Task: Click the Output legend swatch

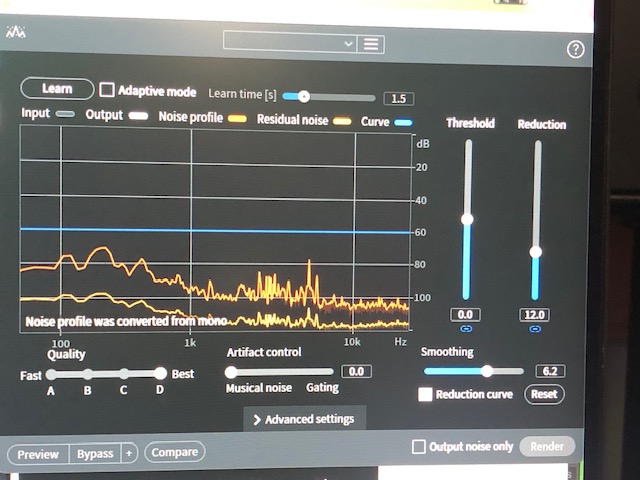Action: coord(138,116)
